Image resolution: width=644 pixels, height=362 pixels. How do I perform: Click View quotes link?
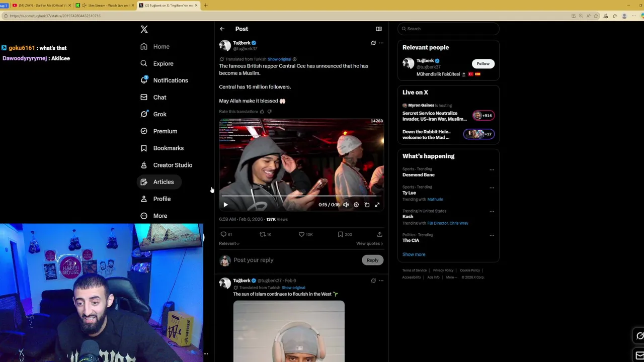(369, 243)
